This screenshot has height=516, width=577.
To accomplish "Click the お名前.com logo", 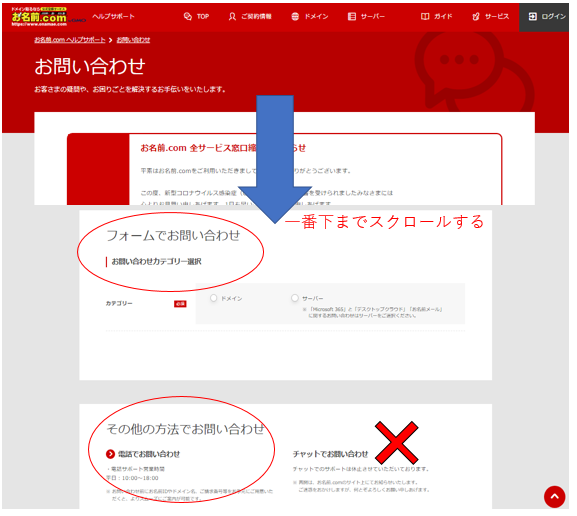I will (x=40, y=17).
